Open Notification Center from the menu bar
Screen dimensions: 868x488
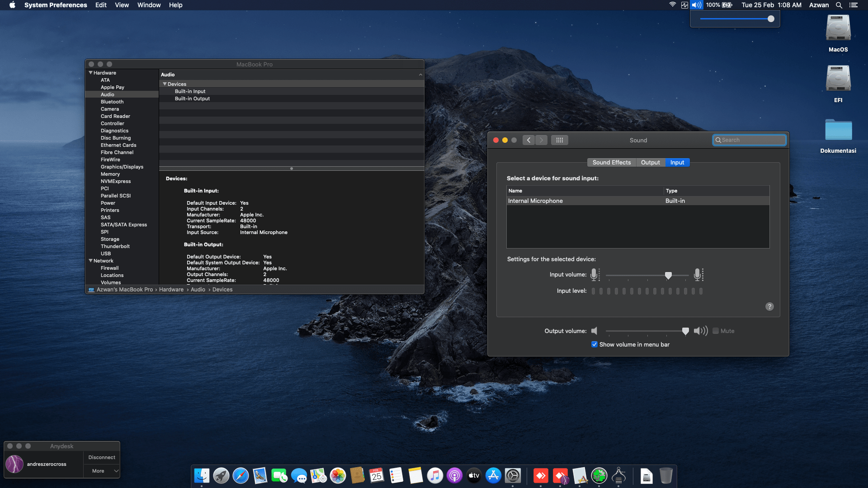click(x=854, y=5)
